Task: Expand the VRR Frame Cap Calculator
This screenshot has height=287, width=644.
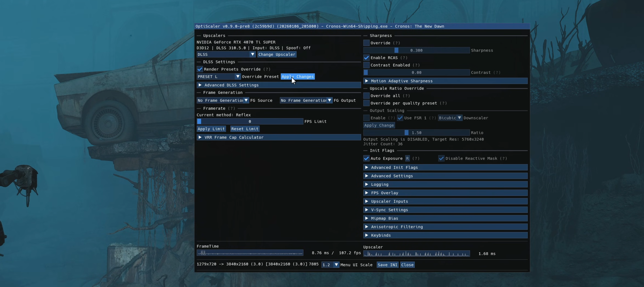Action: 200,137
